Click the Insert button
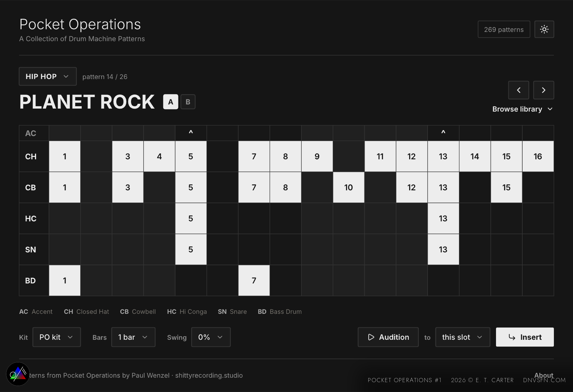 [x=525, y=337]
